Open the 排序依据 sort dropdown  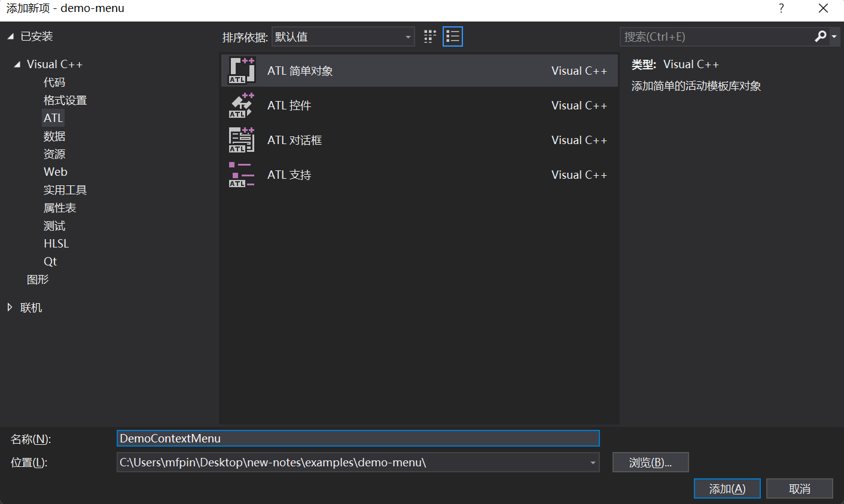tap(343, 37)
